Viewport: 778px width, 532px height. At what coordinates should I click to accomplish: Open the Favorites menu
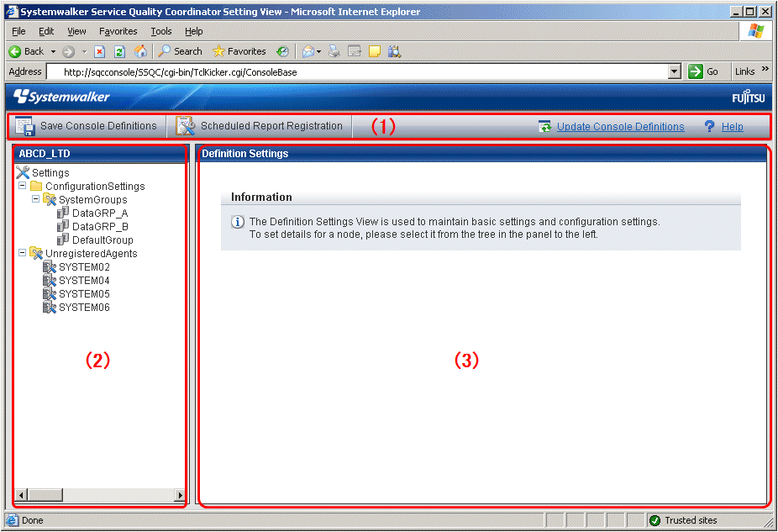click(118, 31)
